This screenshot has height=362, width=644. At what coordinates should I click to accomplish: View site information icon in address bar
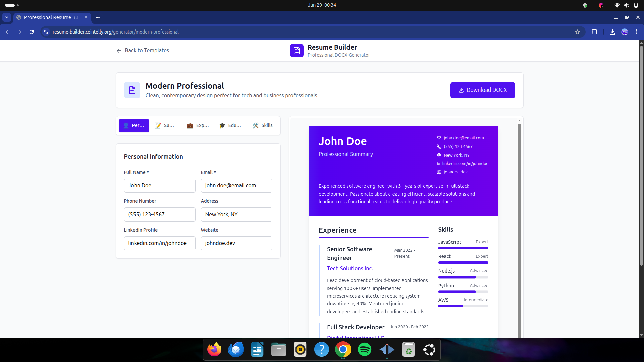(46, 32)
